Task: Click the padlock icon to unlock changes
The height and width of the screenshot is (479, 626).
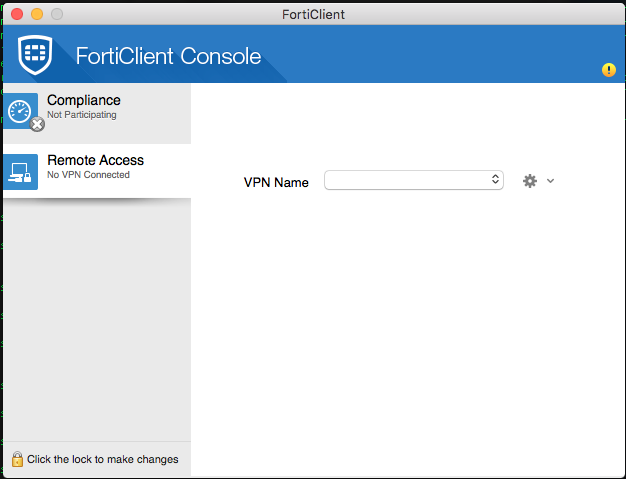Action: [x=17, y=459]
